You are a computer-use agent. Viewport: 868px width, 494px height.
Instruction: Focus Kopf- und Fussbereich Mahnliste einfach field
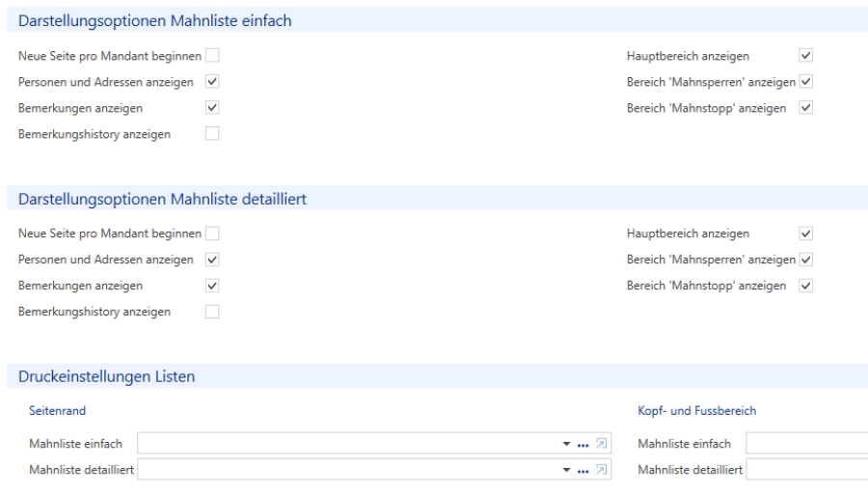tap(806, 443)
